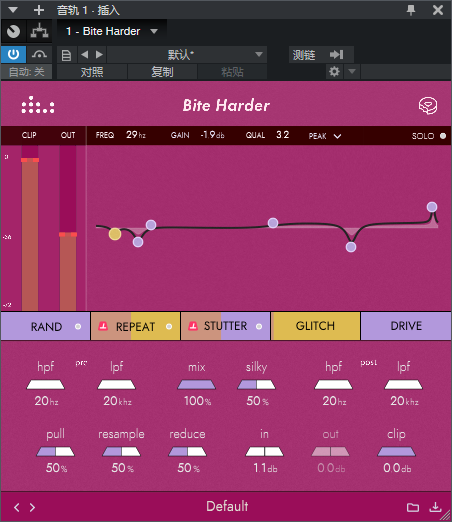Click the CLIP meter bar
Screen dimensions: 452x522
30,228
